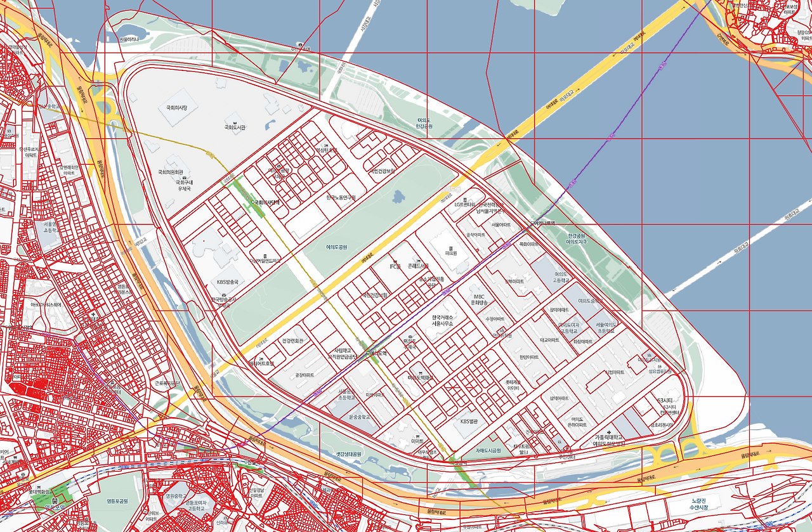Select the 파크원 building label
Viewport: 812px width, 532px height.
tap(451, 253)
